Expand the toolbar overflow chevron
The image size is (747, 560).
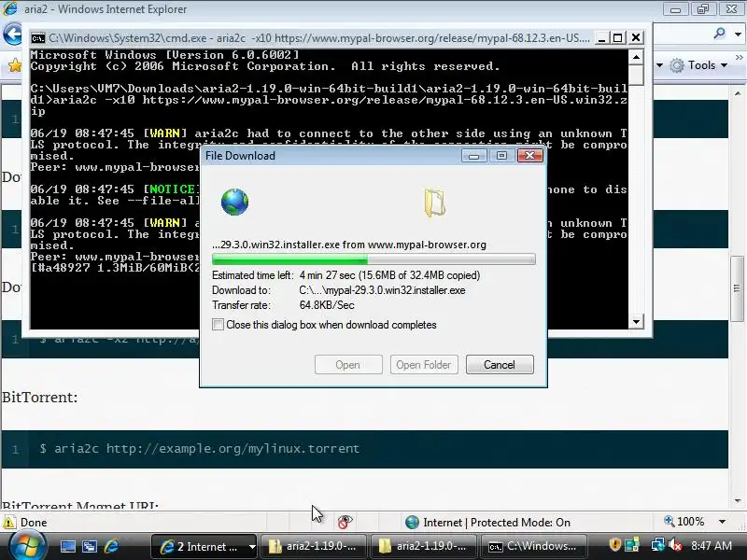[739, 58]
